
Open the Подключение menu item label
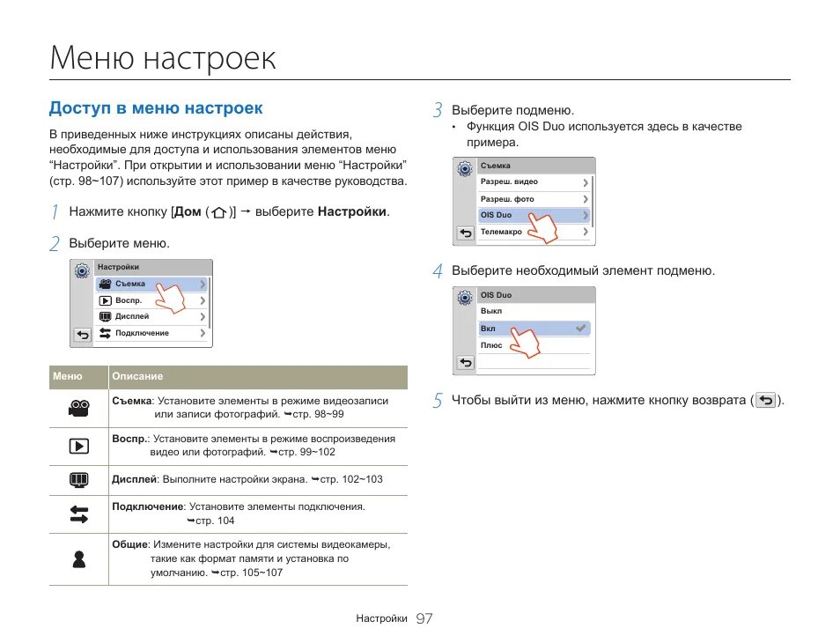142,333
